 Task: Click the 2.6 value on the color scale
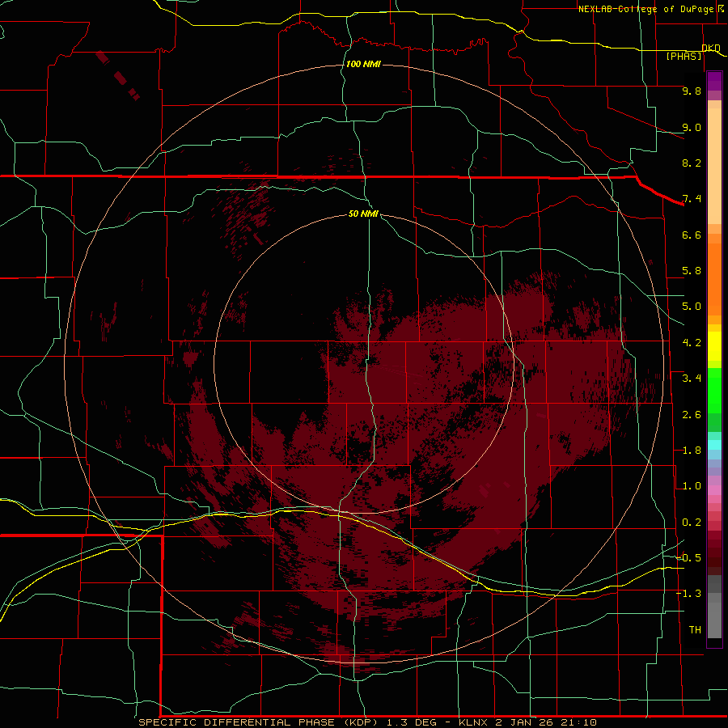[692, 415]
